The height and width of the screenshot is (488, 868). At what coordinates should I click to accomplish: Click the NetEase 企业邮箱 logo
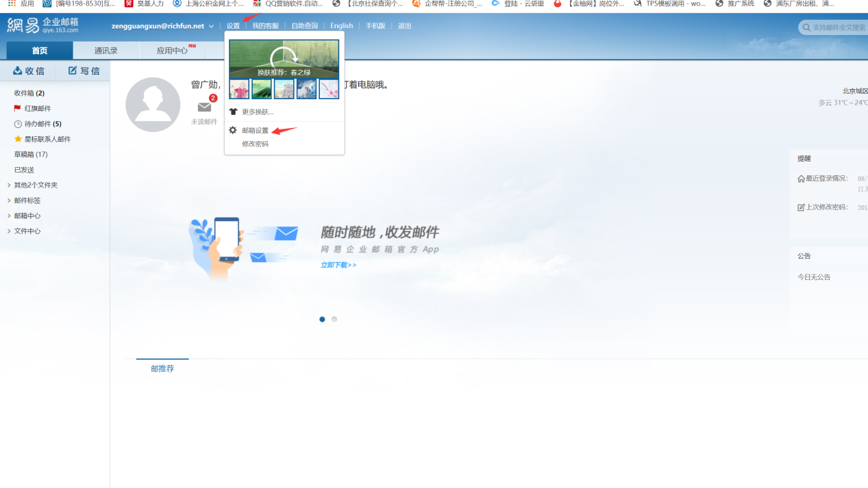pyautogui.click(x=43, y=26)
